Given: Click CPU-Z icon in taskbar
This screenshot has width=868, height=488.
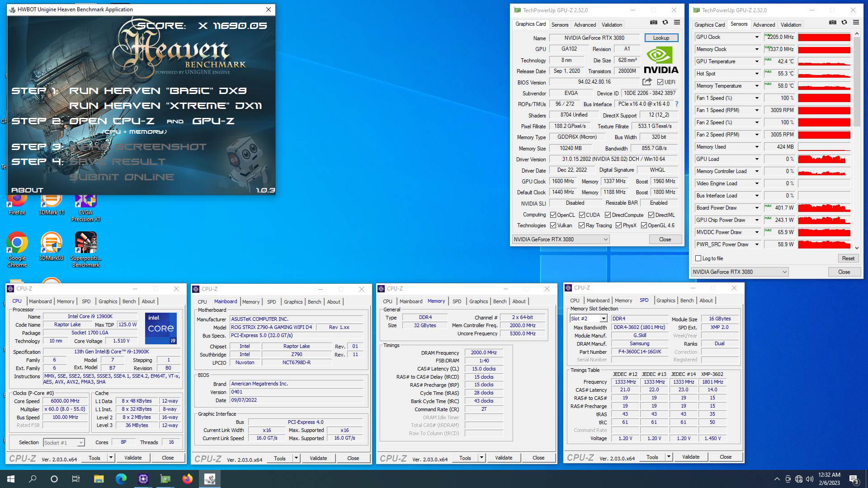Looking at the screenshot, I should [143, 479].
